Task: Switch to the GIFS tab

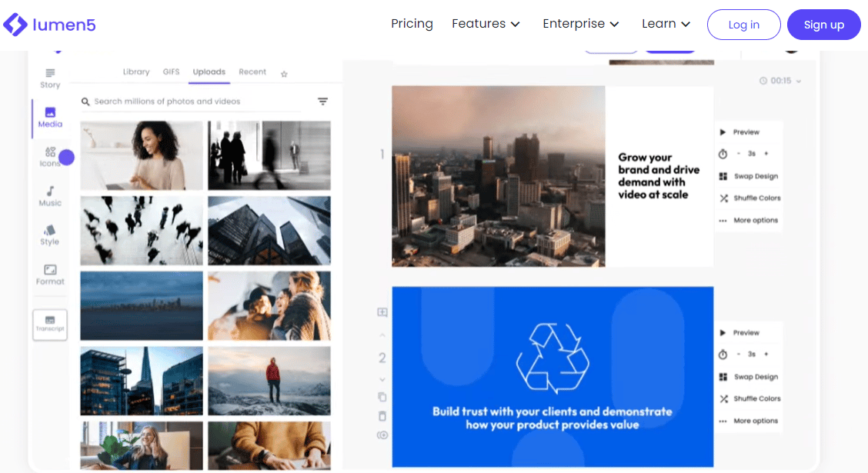Action: [x=171, y=72]
